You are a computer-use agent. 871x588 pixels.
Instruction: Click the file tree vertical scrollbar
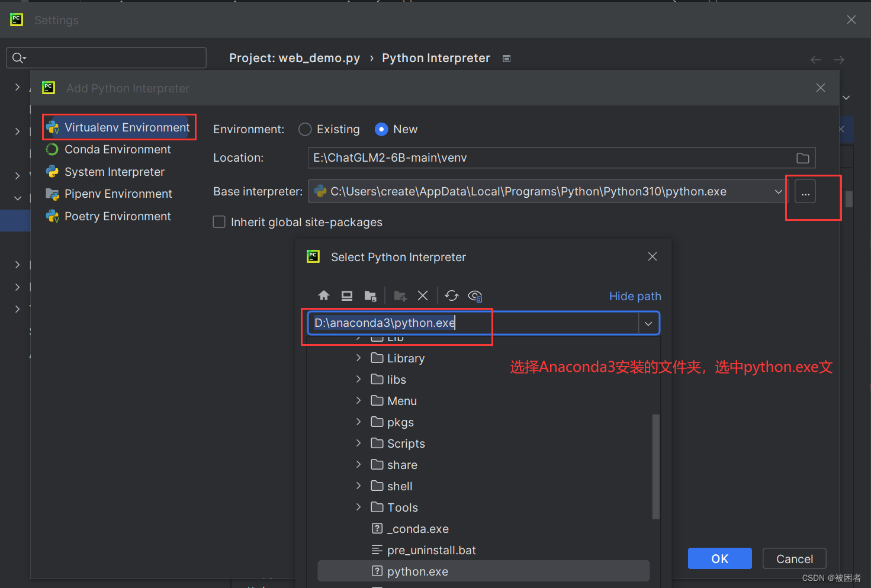point(655,467)
